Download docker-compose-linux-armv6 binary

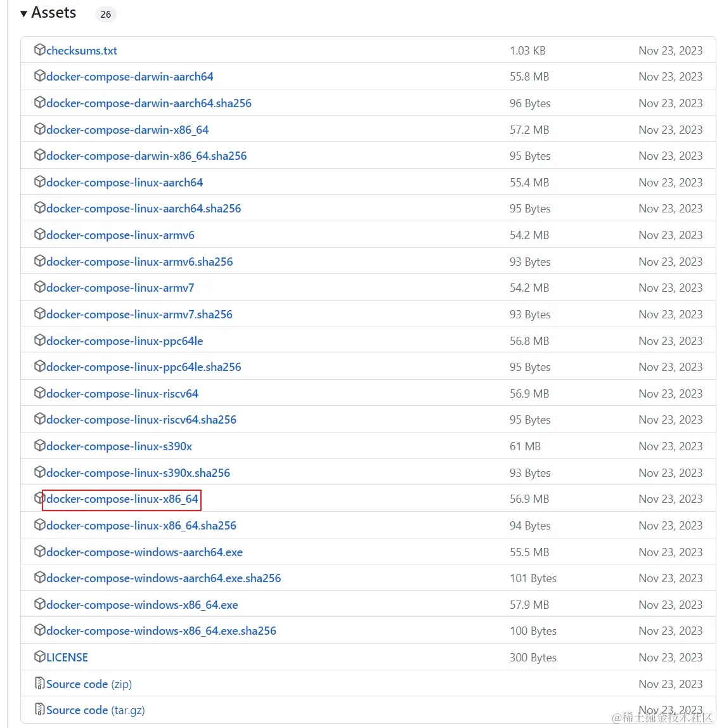(x=120, y=235)
